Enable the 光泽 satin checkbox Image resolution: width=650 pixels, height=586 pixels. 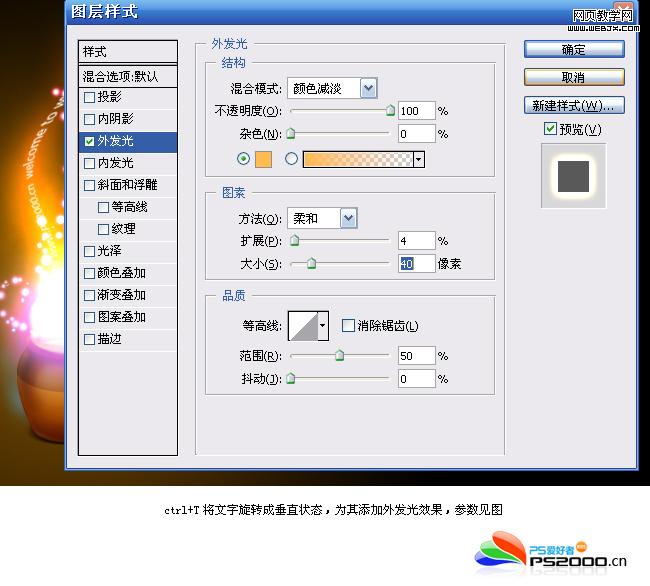pos(89,251)
